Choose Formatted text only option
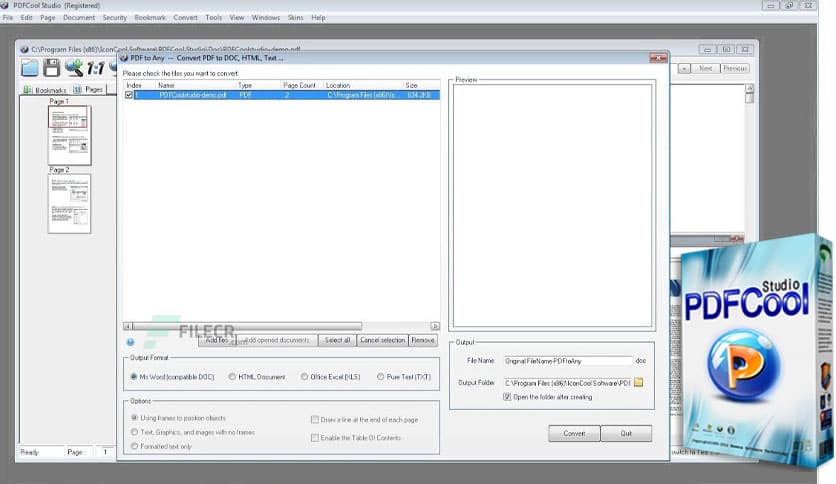836x484 pixels. pos(134,446)
